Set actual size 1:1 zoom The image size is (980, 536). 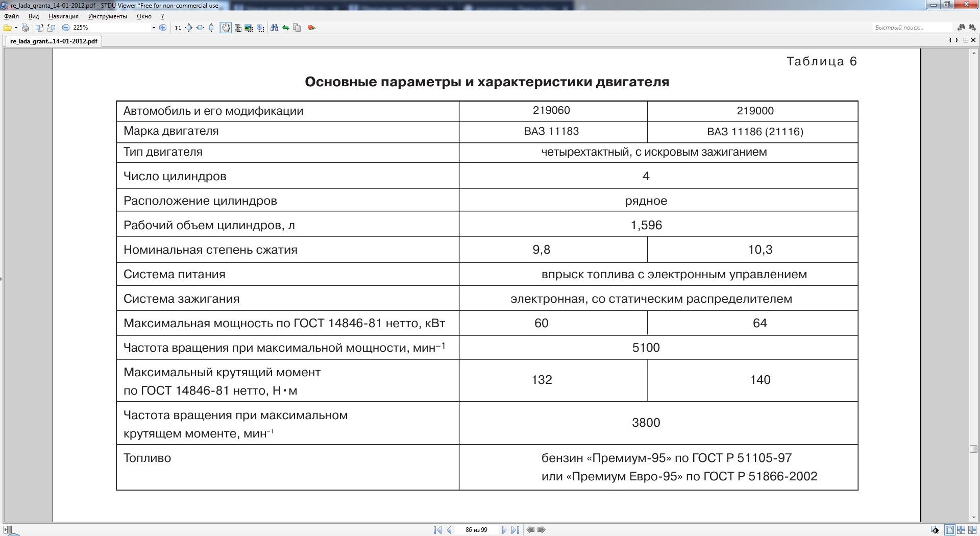pyautogui.click(x=178, y=28)
